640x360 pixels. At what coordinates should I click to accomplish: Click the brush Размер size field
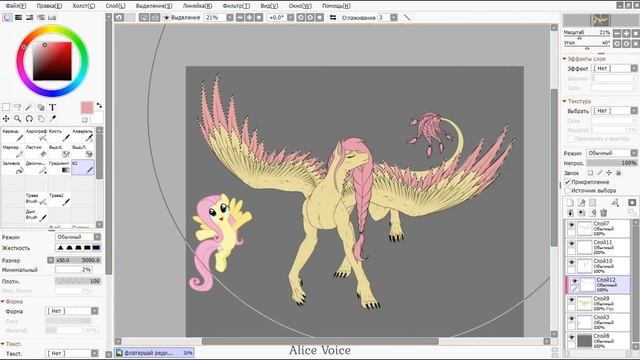point(78,260)
